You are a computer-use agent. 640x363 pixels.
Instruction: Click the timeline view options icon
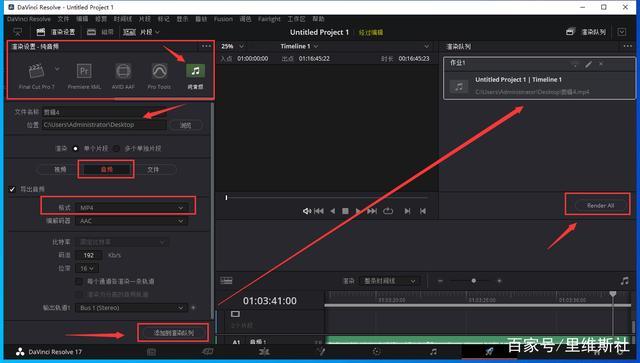(x=226, y=281)
